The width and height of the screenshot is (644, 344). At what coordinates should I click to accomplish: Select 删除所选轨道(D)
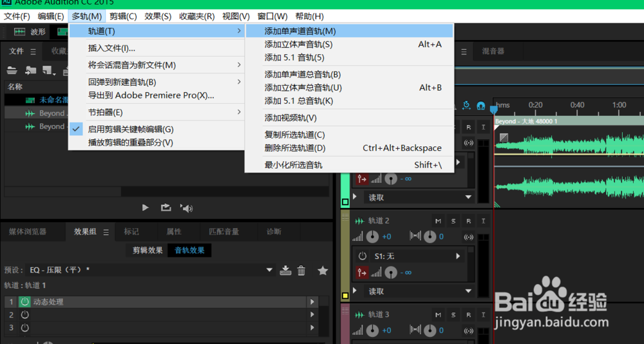pos(349,148)
